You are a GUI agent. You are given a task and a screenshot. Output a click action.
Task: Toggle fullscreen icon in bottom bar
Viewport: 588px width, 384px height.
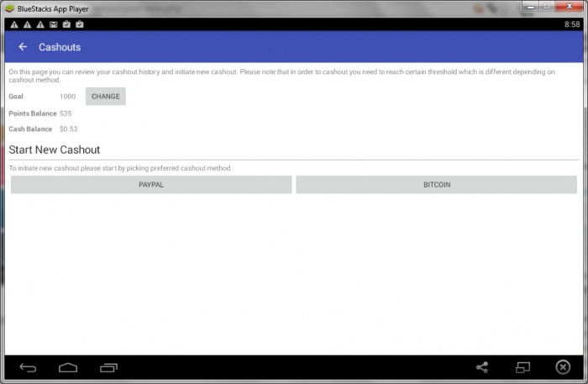click(x=522, y=367)
